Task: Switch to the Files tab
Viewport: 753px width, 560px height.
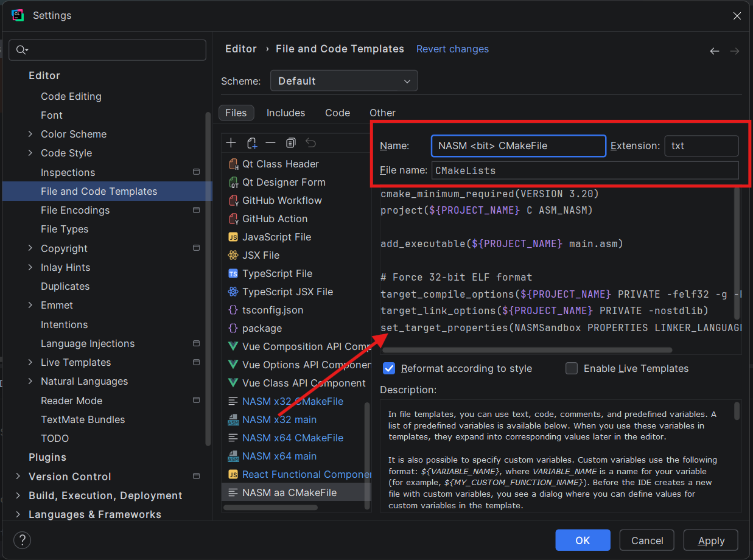Action: [x=236, y=113]
